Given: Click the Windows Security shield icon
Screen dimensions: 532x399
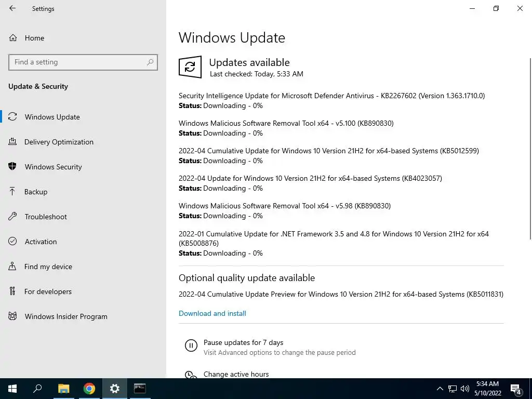Looking at the screenshot, I should pyautogui.click(x=12, y=167).
